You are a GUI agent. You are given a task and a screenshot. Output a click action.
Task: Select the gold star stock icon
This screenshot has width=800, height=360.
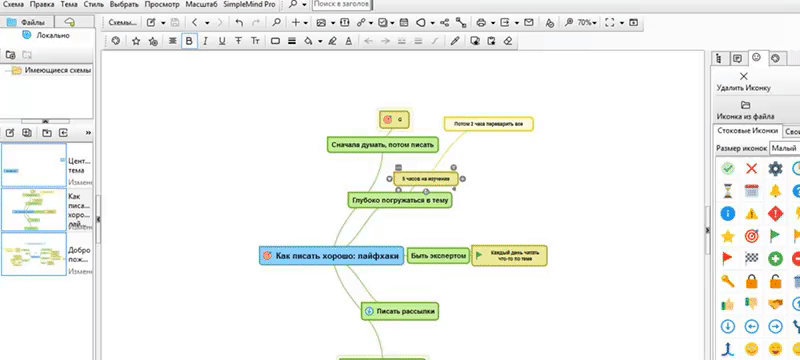click(x=728, y=236)
